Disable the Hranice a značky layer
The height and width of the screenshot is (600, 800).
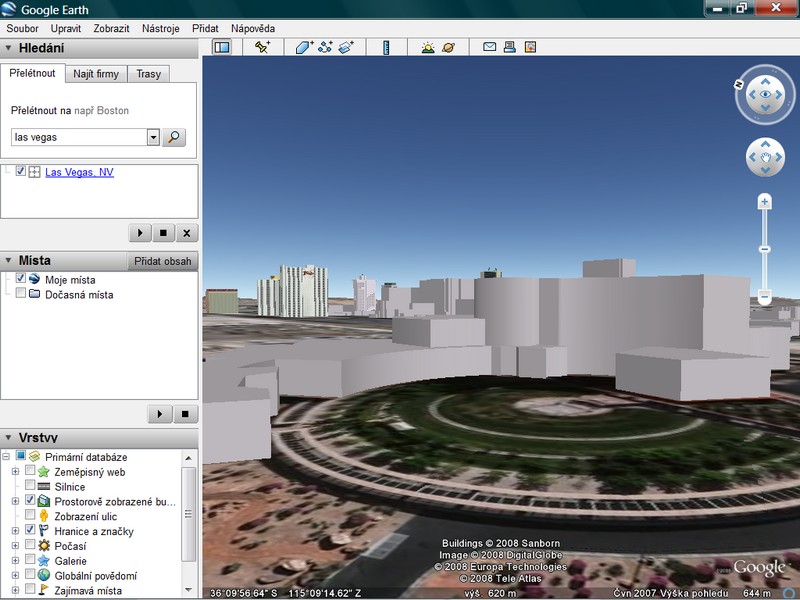pyautogui.click(x=30, y=529)
